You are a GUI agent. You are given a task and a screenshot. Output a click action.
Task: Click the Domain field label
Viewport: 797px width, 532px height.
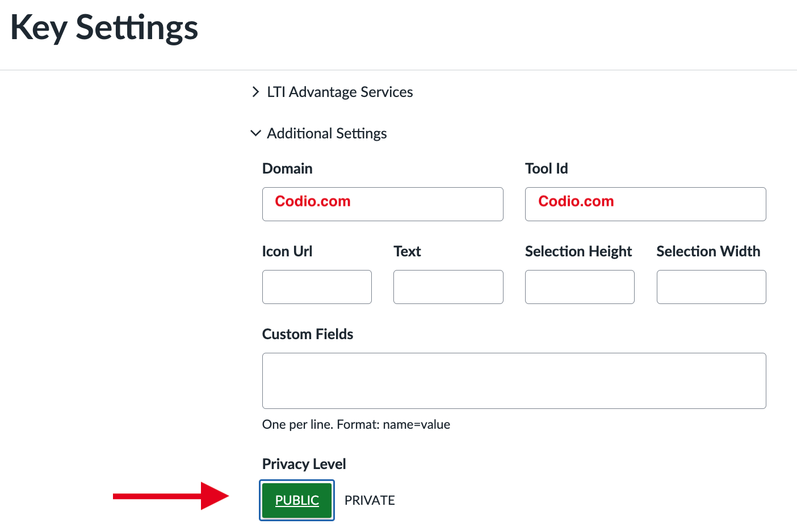pyautogui.click(x=287, y=168)
